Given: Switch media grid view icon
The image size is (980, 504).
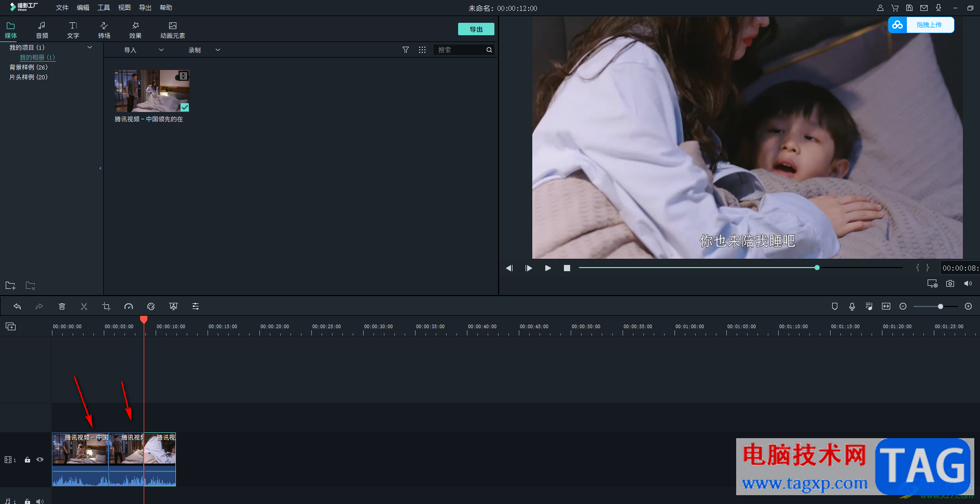Looking at the screenshot, I should [x=422, y=50].
